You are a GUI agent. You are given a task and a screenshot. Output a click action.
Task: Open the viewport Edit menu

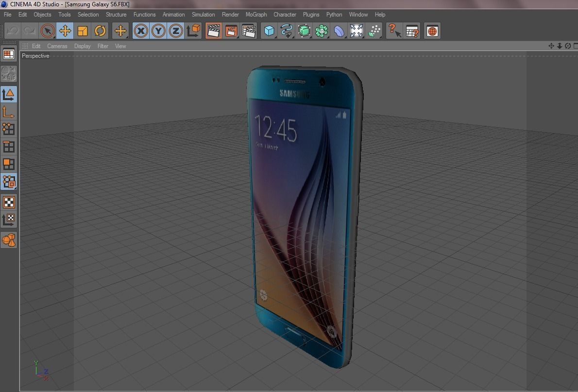[x=36, y=46]
